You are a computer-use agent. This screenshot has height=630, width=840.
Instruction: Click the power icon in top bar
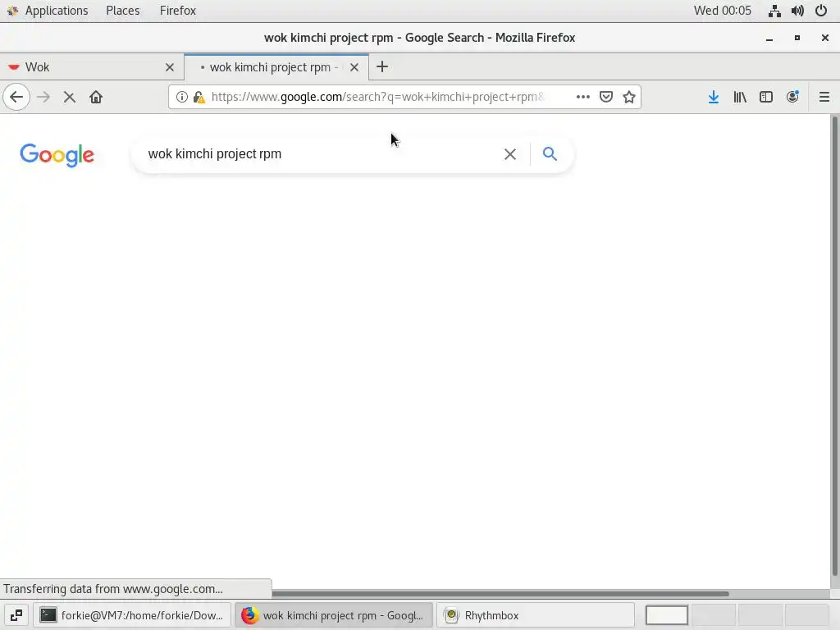[x=820, y=11]
